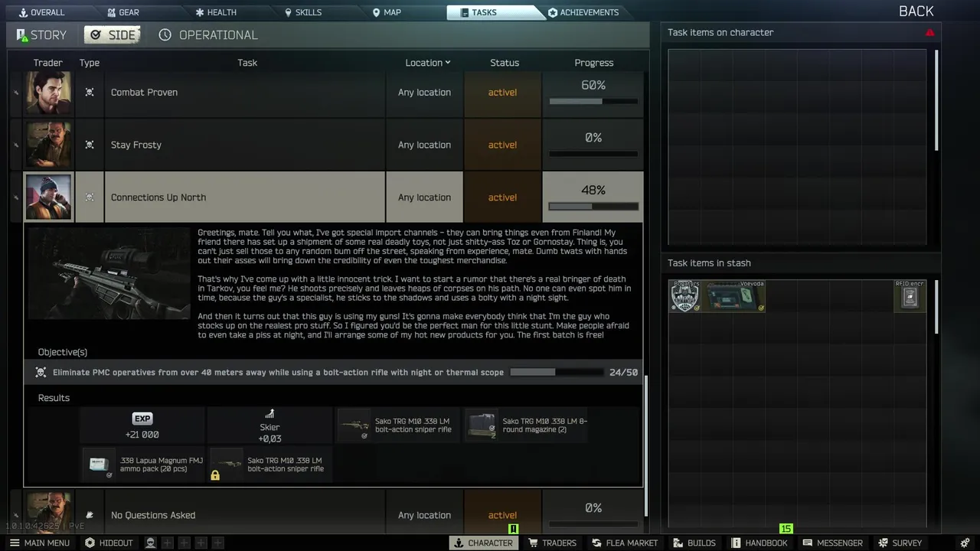Image resolution: width=980 pixels, height=551 pixels.
Task: Open the Survey
Action: [x=900, y=543]
